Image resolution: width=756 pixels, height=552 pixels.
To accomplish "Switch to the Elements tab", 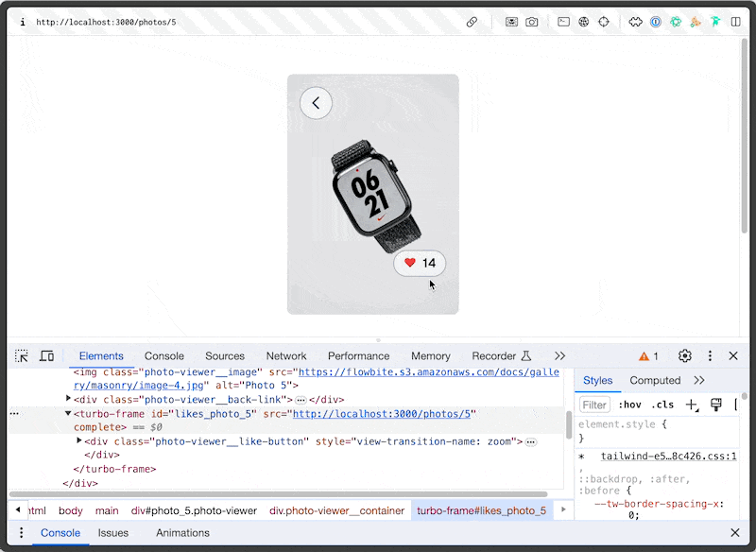I will point(101,355).
